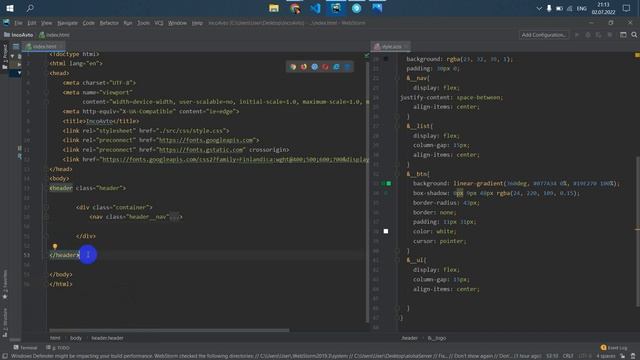This screenshot has height=360, width=640.
Task: Open the VCS menu
Action: coord(159,23)
